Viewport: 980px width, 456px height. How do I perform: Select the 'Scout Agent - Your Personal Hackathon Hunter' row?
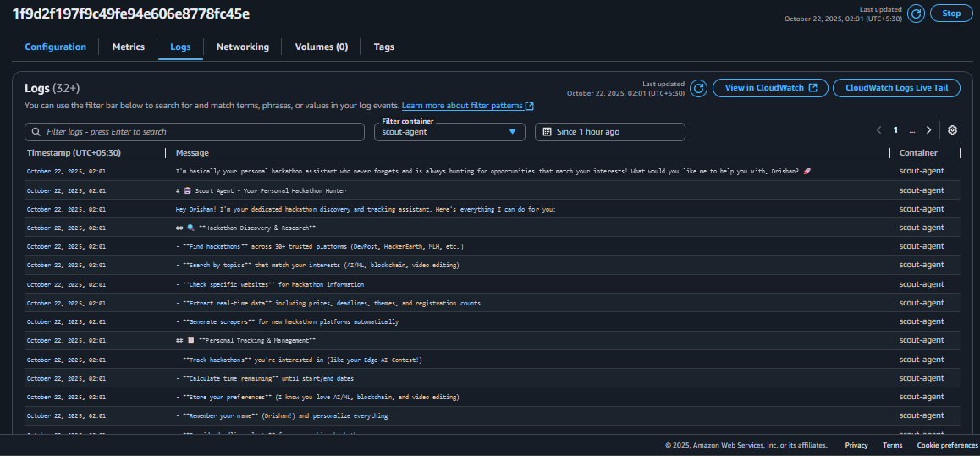click(493, 190)
